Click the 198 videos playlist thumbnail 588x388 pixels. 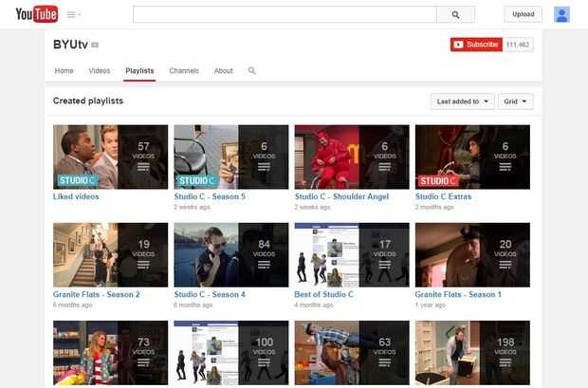[x=472, y=353]
